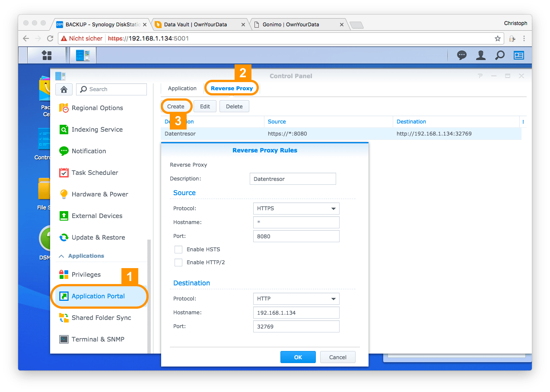Enable the HSTS checkbox
Screen dimensions: 550x392
[178, 250]
